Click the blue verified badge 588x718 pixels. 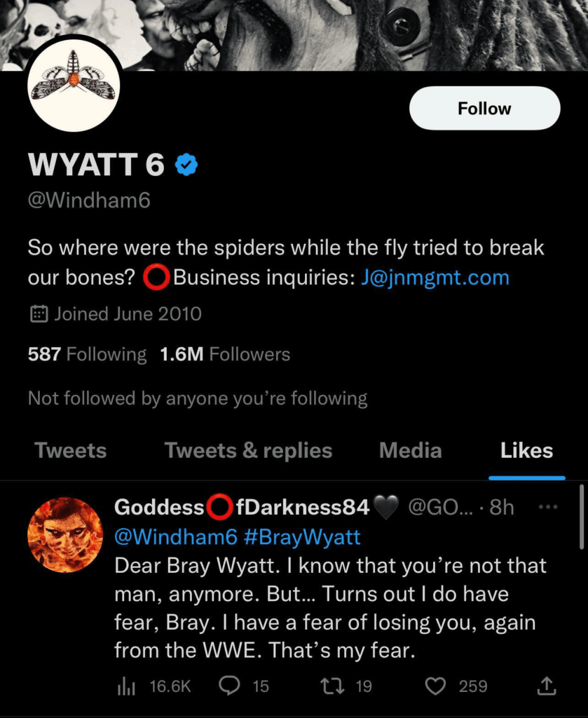point(186,165)
